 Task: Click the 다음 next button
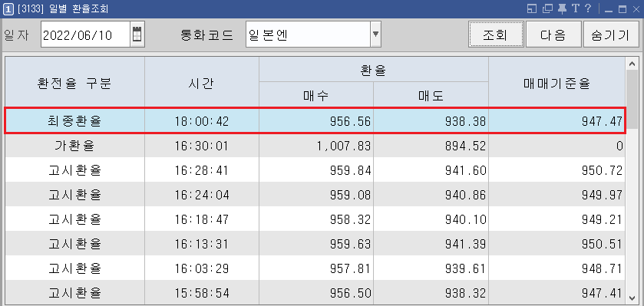[x=553, y=35]
